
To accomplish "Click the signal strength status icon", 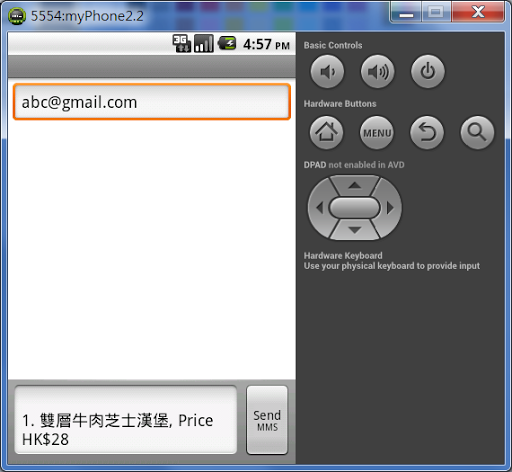I will click(204, 44).
